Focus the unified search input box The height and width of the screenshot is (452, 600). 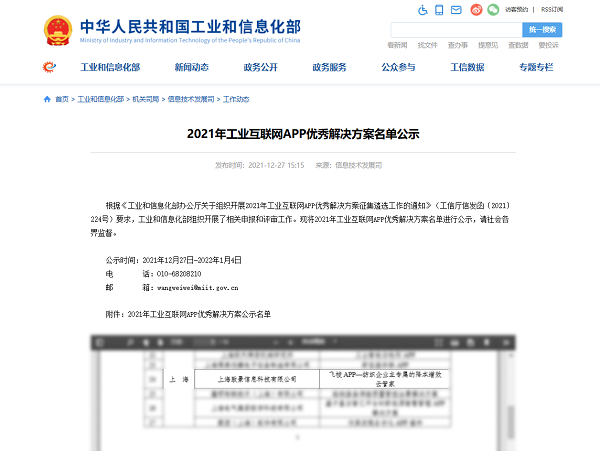pos(457,29)
